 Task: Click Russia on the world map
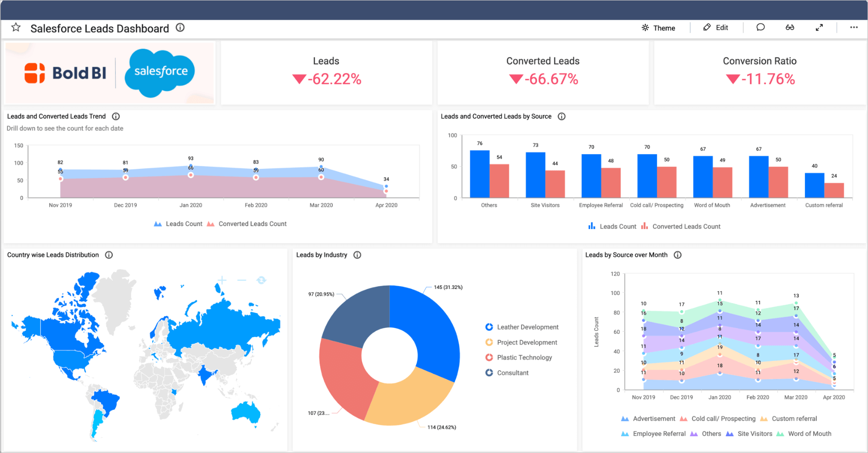point(227,327)
